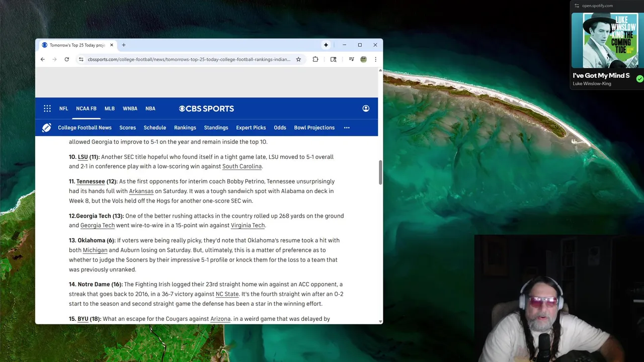View site information icon in address bar

pyautogui.click(x=80, y=59)
